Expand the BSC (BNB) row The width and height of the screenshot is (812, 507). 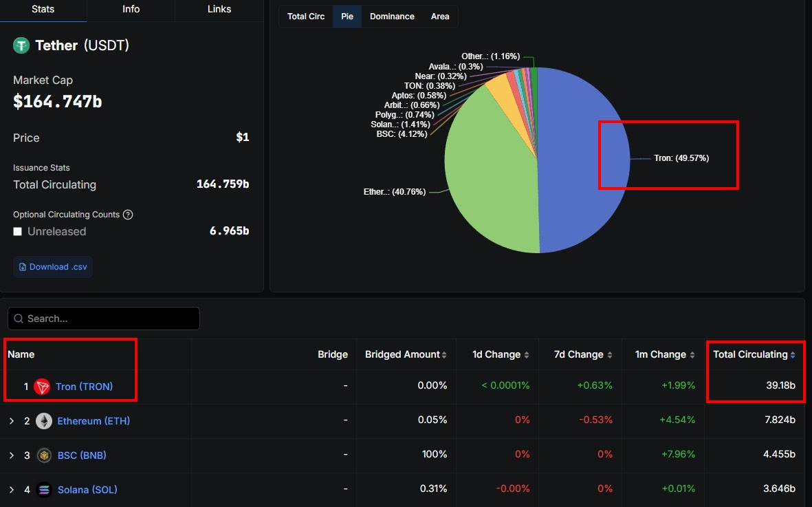[12, 455]
